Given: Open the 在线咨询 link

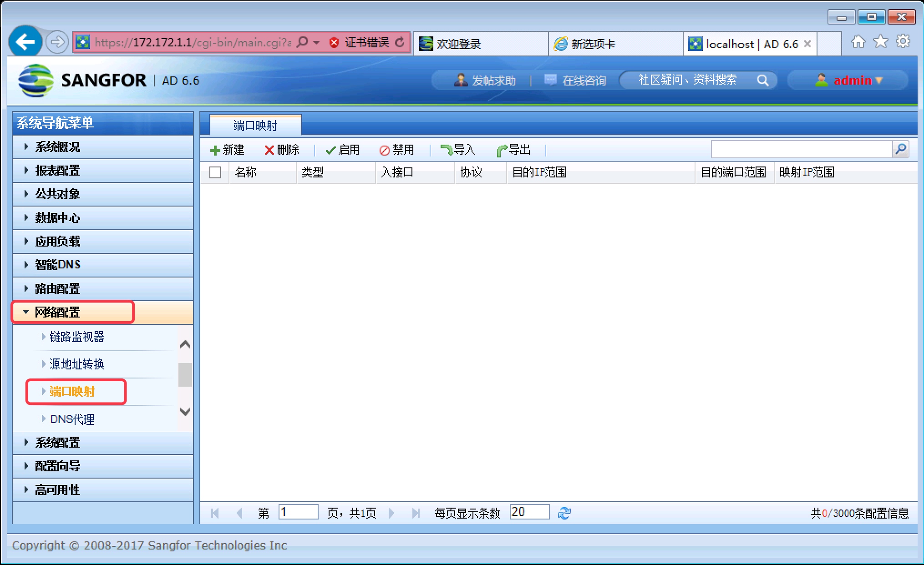Looking at the screenshot, I should (576, 81).
